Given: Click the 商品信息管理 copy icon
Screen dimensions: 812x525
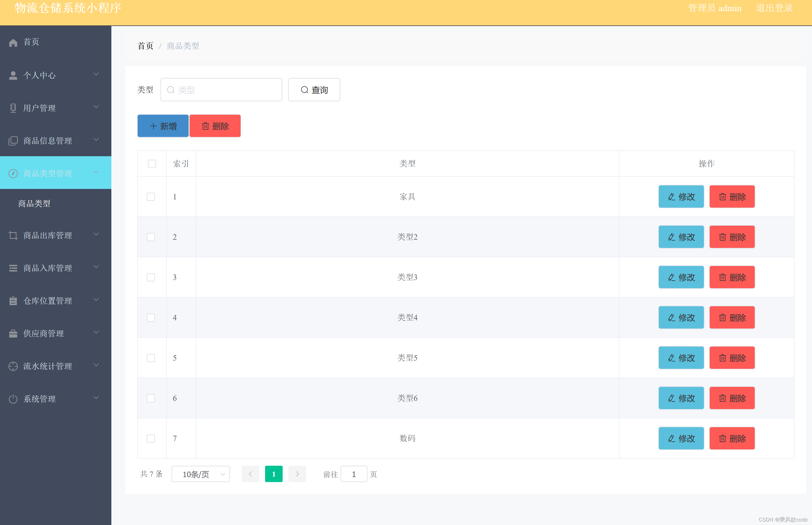Looking at the screenshot, I should point(13,141).
